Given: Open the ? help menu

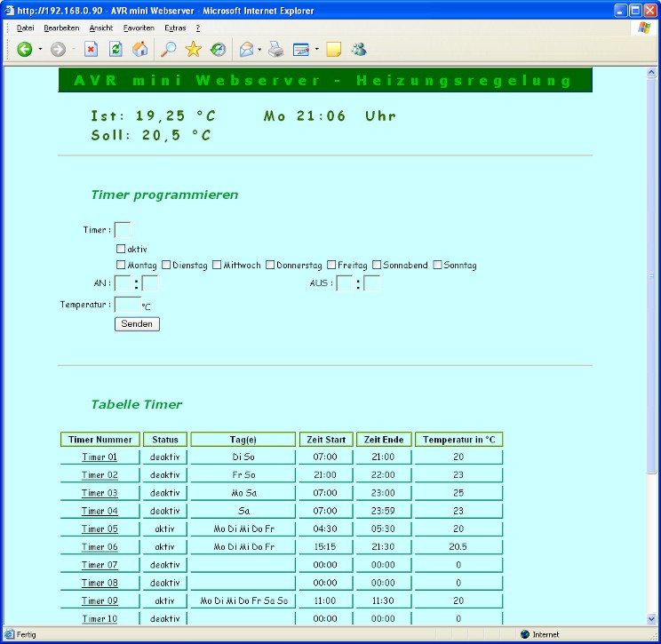Looking at the screenshot, I should point(198,28).
